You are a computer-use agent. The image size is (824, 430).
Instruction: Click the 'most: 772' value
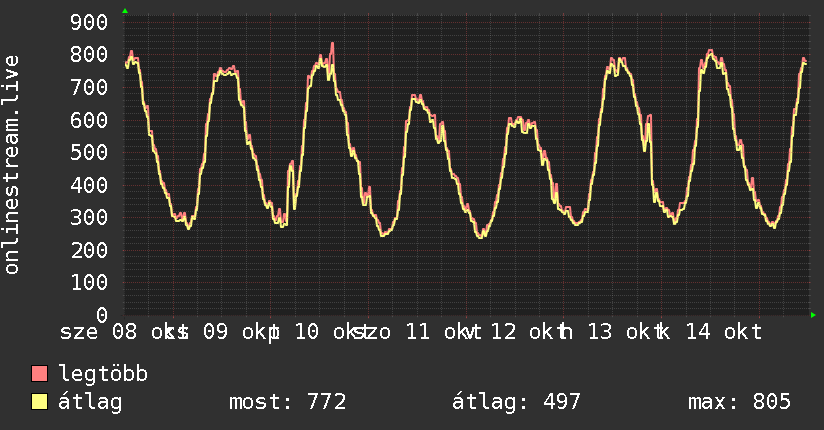(x=287, y=402)
